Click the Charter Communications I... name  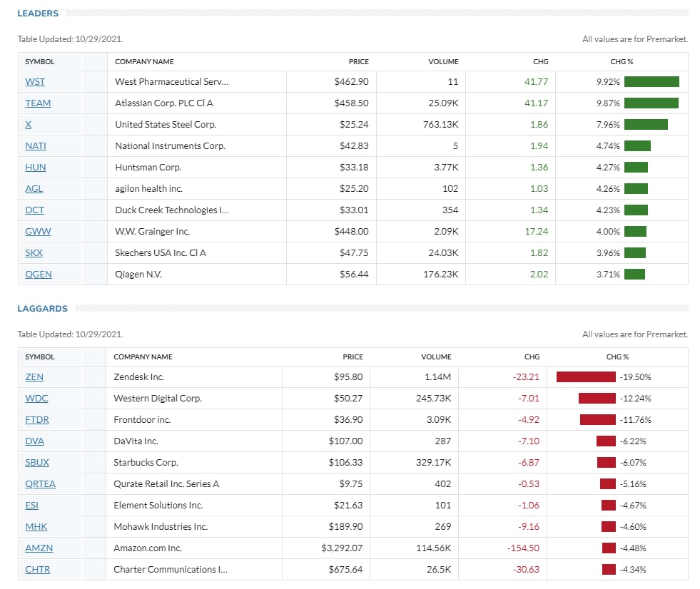tap(171, 570)
